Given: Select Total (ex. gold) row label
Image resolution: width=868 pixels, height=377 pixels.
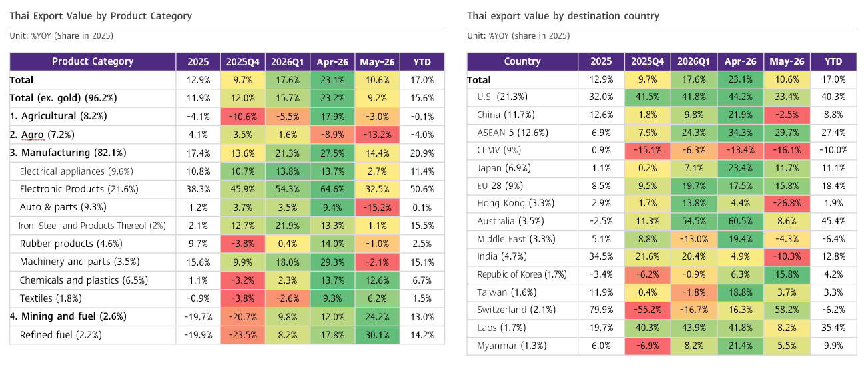Looking at the screenshot, I should [x=63, y=97].
